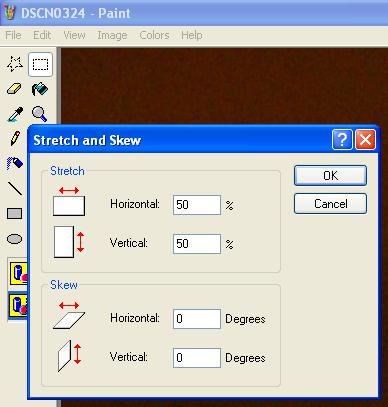Choose the opaque selection option
Viewport: 388px width, 407px height.
click(x=19, y=273)
